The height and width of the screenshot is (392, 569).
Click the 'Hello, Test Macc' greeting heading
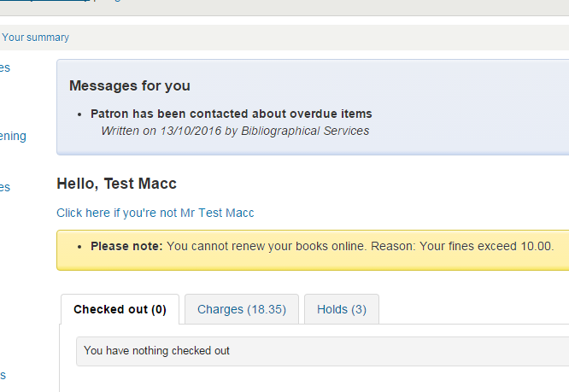pyautogui.click(x=116, y=183)
